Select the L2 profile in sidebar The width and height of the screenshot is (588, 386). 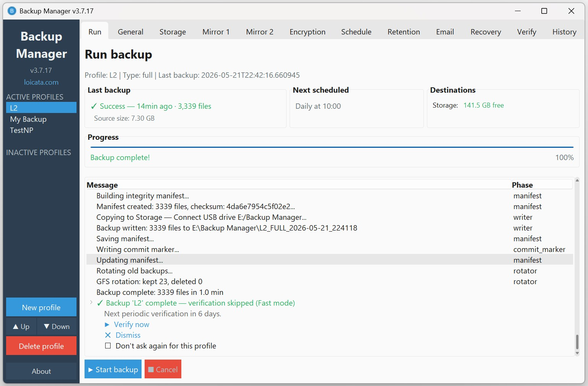[41, 108]
